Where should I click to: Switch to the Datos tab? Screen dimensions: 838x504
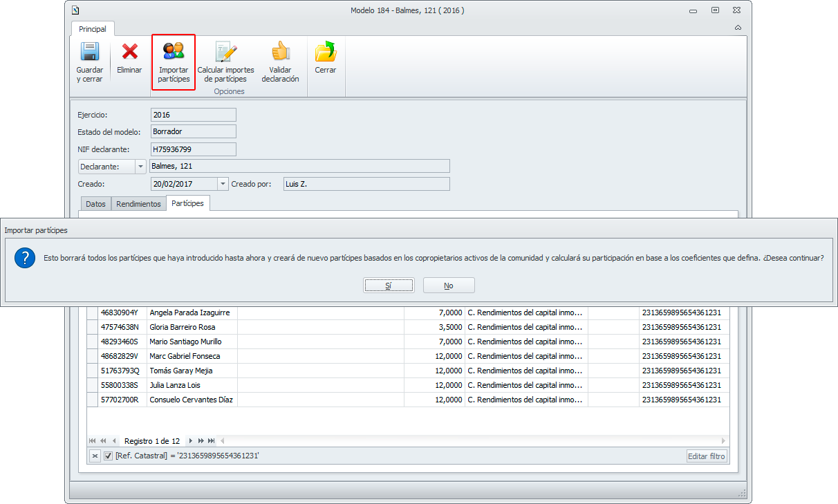(x=95, y=204)
